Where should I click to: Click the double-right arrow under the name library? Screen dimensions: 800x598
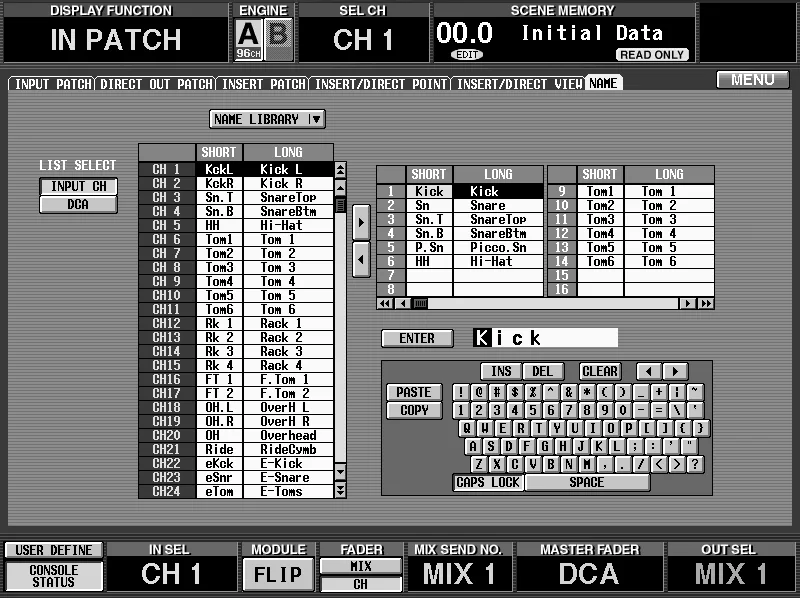pyautogui.click(x=706, y=304)
